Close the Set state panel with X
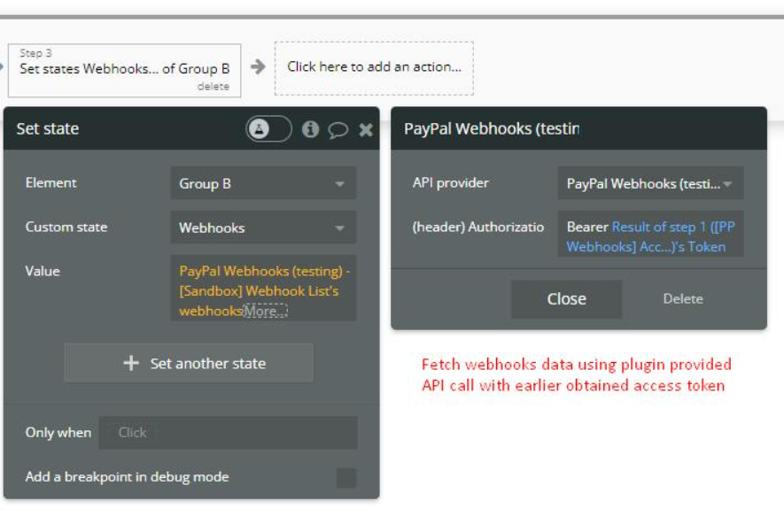Screen dimensions: 784x532 (366, 130)
